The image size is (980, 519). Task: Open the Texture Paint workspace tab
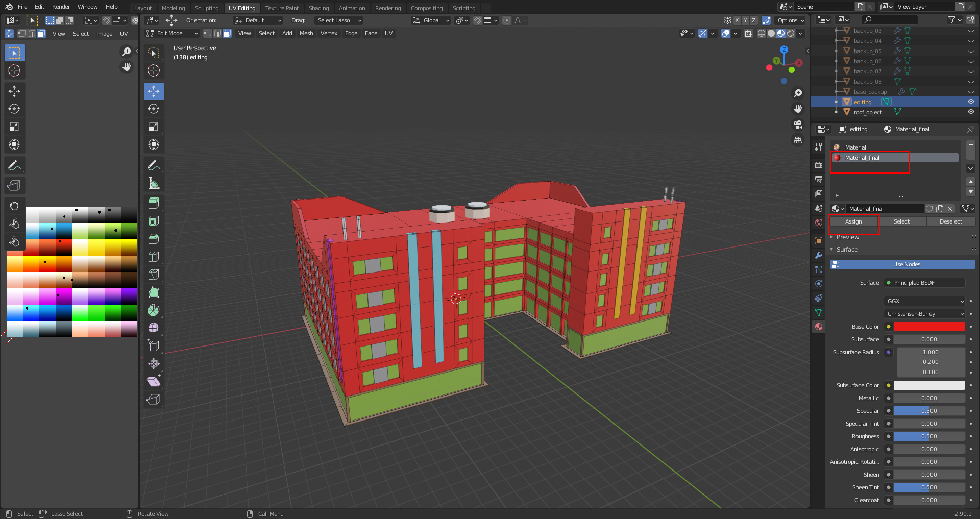282,8
